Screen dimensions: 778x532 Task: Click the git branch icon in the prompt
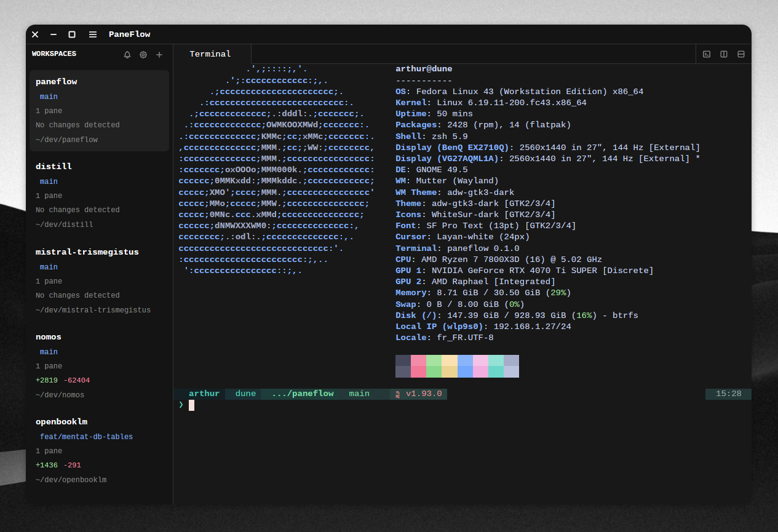pyautogui.click(x=397, y=394)
